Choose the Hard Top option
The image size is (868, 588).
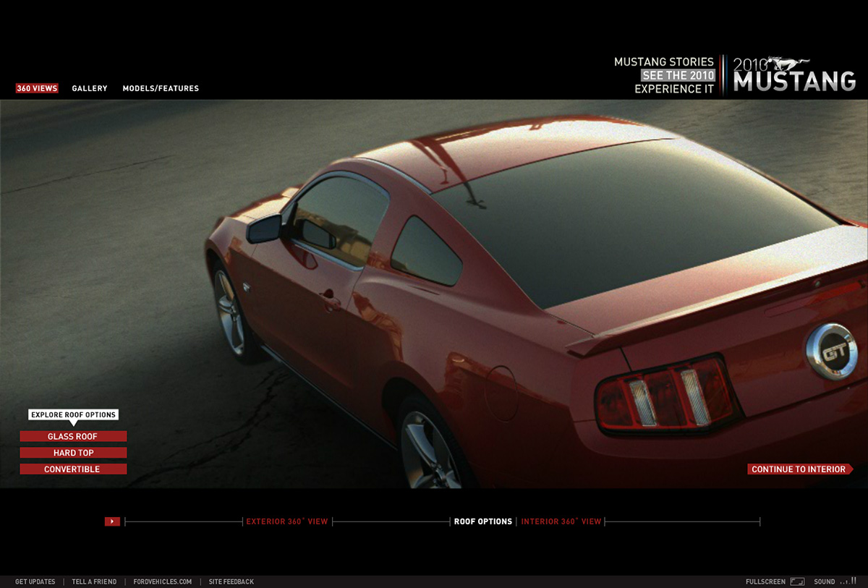coord(73,453)
